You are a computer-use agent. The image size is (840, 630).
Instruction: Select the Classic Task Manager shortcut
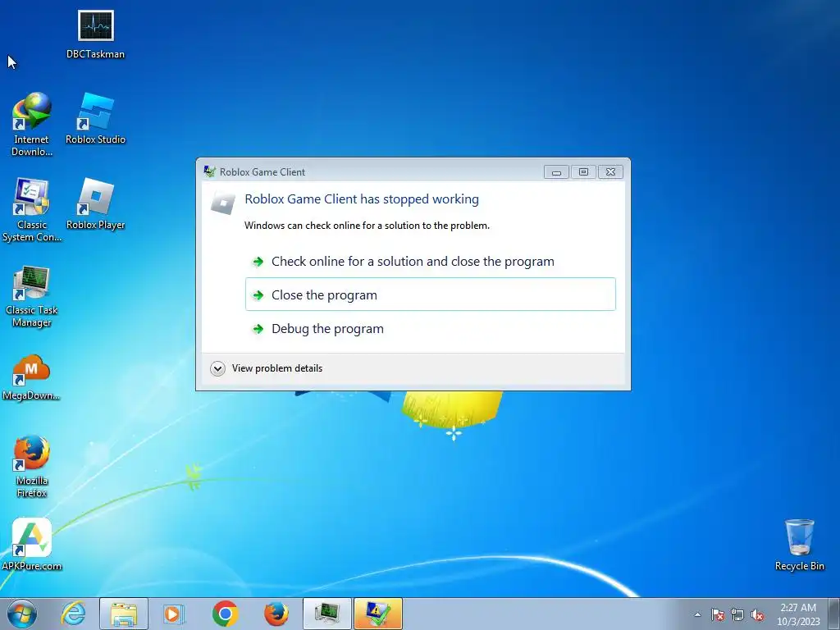coord(32,296)
